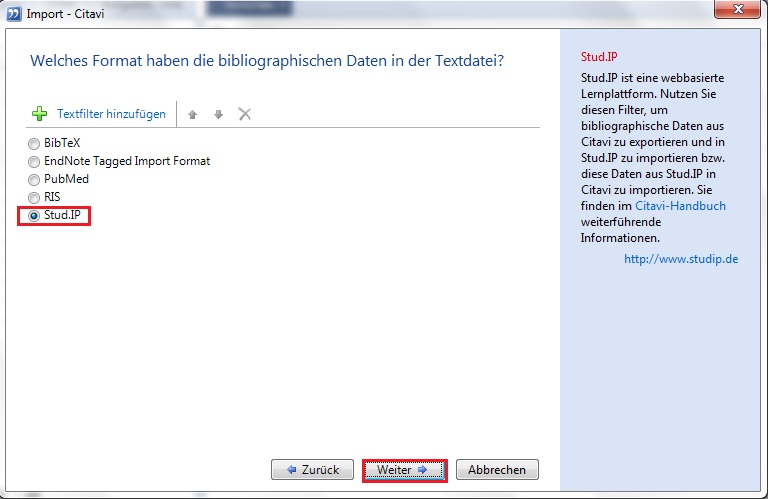Go back with the Zurück button
The width and height of the screenshot is (768, 499).
point(311,469)
